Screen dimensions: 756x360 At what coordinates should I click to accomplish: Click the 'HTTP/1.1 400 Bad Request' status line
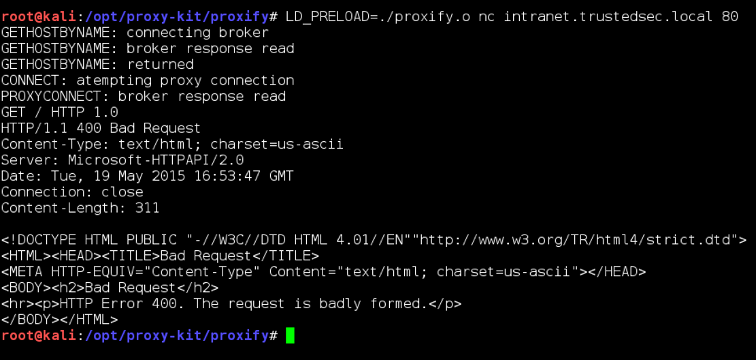pos(101,128)
